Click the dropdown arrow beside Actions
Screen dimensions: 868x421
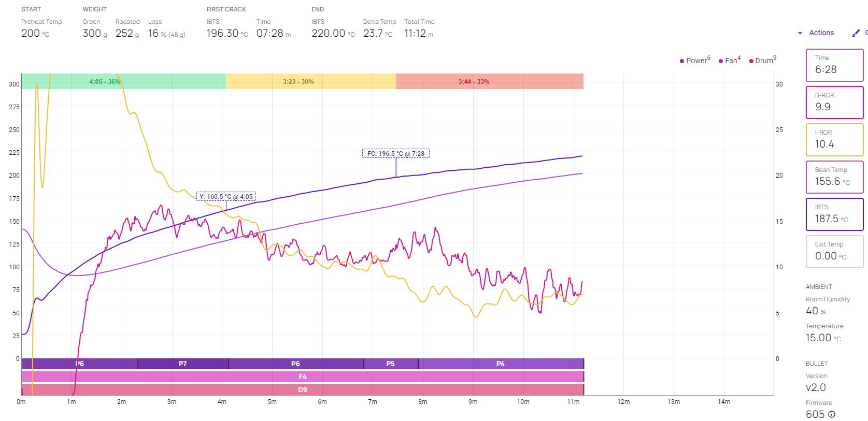(x=800, y=33)
